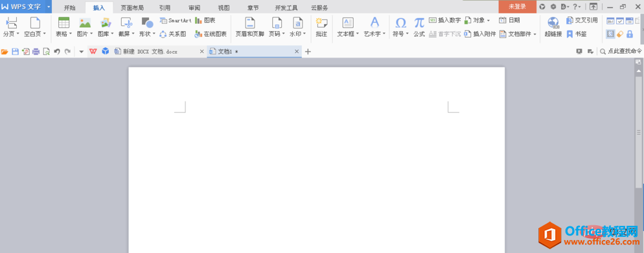Click the 形状 shapes icon
Screen dimensions: 644x253
coord(147,23)
